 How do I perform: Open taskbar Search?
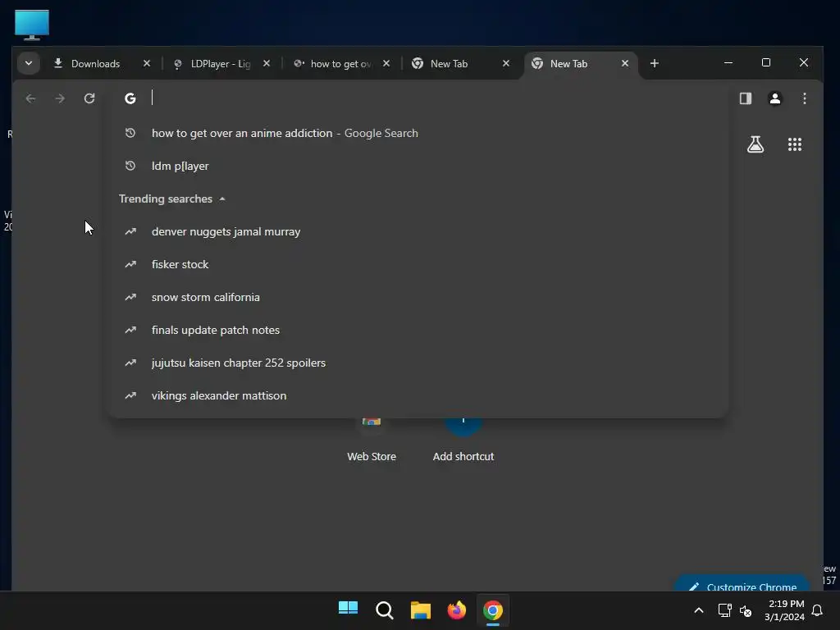point(384,609)
